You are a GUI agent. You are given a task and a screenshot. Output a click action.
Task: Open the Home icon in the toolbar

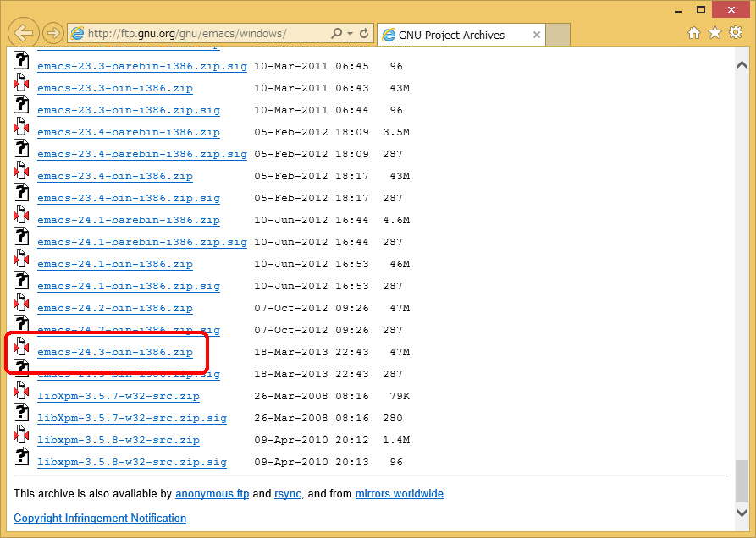(x=694, y=33)
